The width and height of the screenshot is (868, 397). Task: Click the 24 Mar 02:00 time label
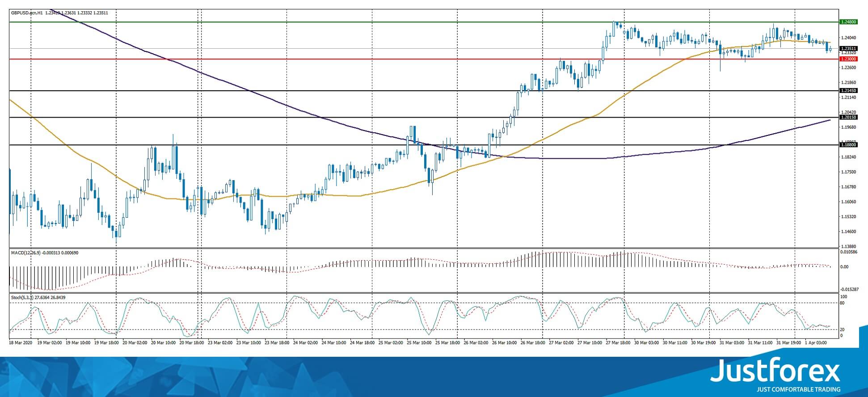click(306, 343)
